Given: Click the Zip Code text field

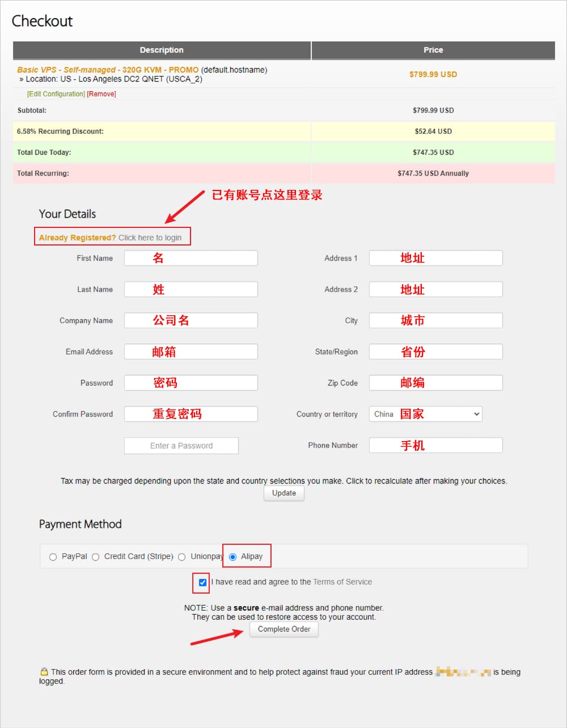Looking at the screenshot, I should (x=435, y=383).
